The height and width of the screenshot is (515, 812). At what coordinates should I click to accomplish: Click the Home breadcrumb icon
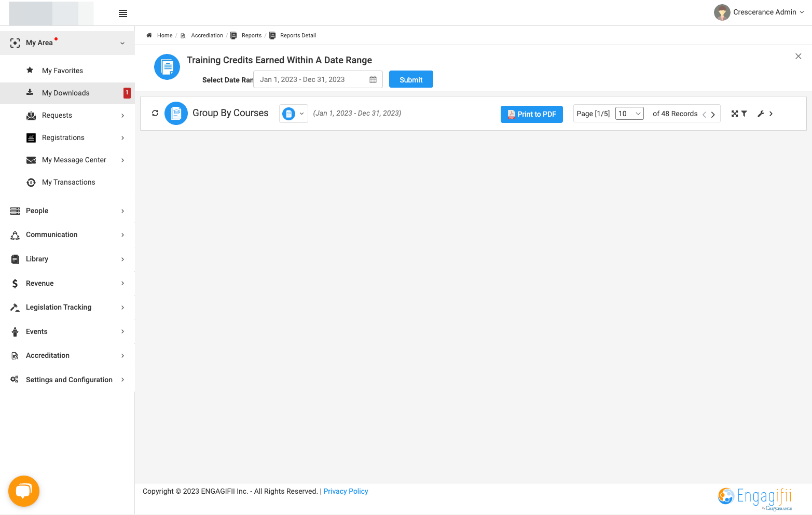[149, 35]
